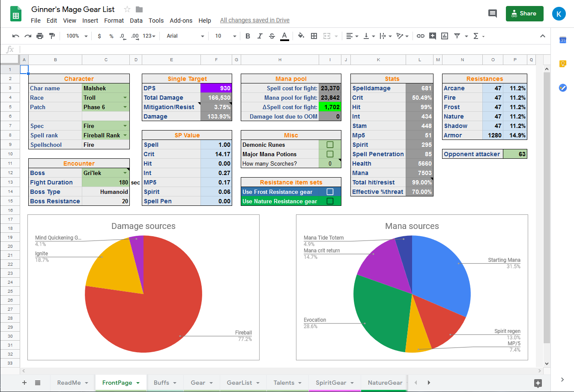574x392 pixels.
Task: Switch to the GearList sheet
Action: 243,383
